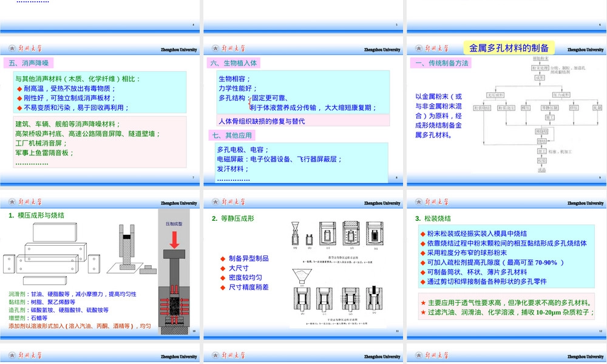
Task: Select the slide 8 thumbnail about 生物植入体
Action: tap(303, 112)
